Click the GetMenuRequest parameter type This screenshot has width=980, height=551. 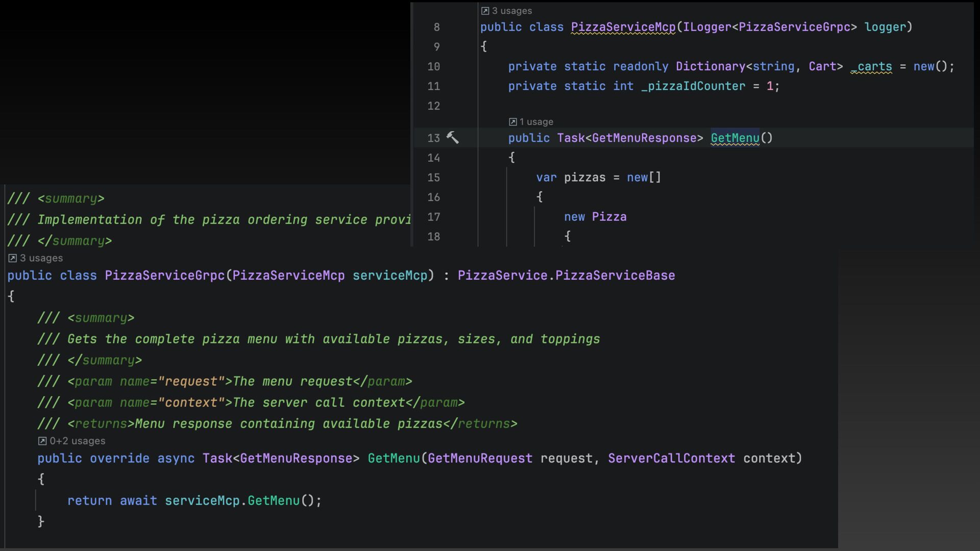click(x=480, y=458)
